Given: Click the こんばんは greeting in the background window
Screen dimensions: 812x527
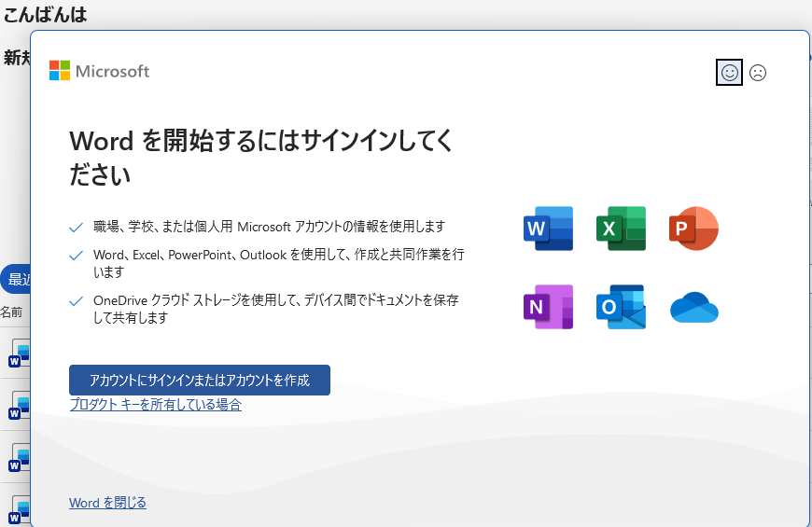Looking at the screenshot, I should (45, 15).
